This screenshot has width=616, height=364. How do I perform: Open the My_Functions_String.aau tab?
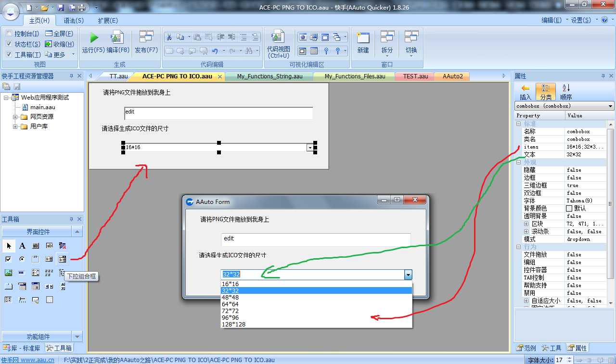(270, 76)
